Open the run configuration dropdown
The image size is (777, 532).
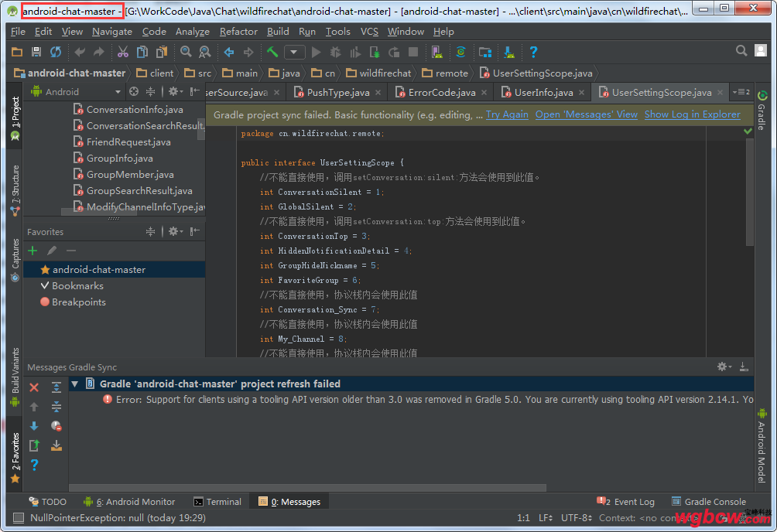[294, 52]
